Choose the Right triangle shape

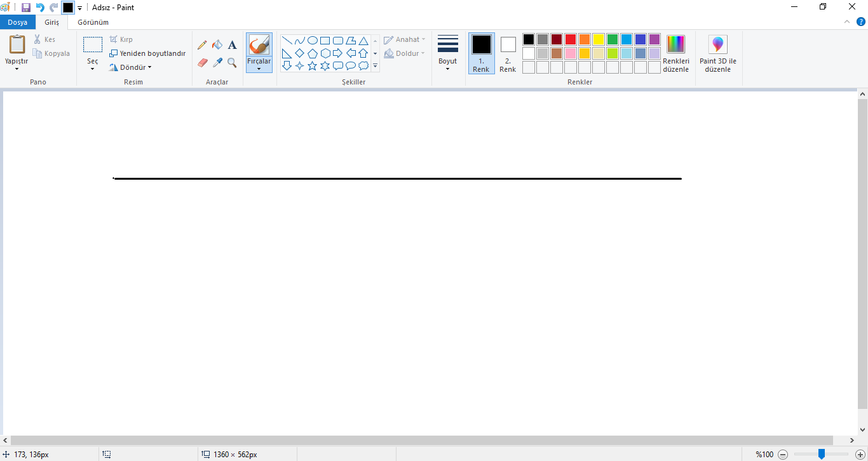tap(287, 53)
